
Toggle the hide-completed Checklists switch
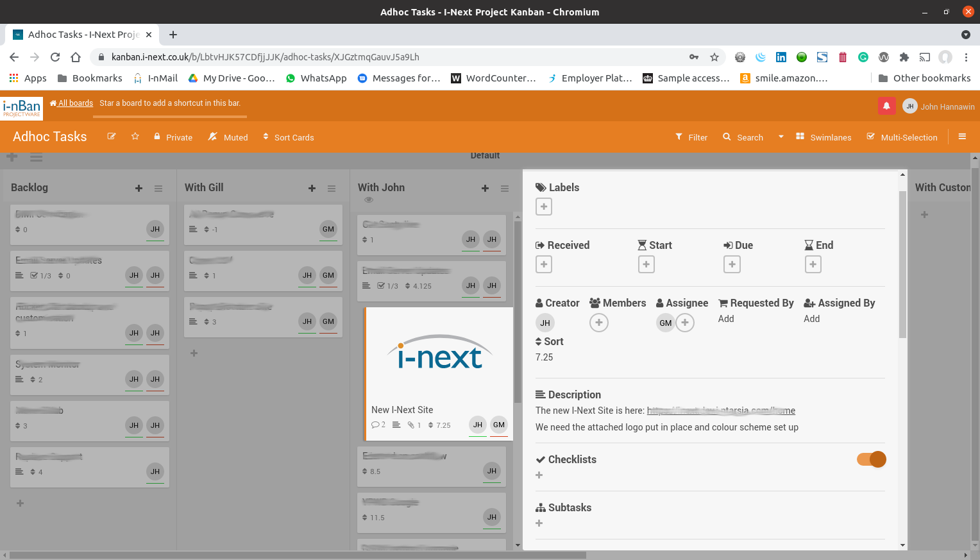[872, 459]
